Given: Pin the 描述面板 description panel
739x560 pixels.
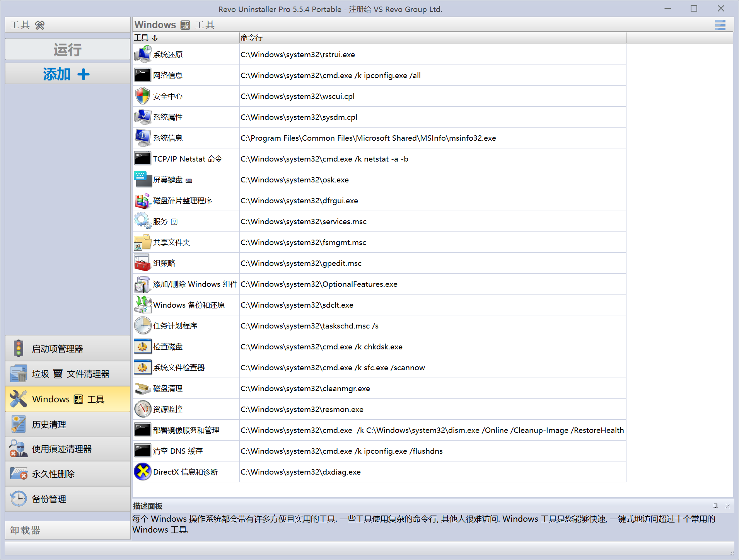Looking at the screenshot, I should point(715,506).
